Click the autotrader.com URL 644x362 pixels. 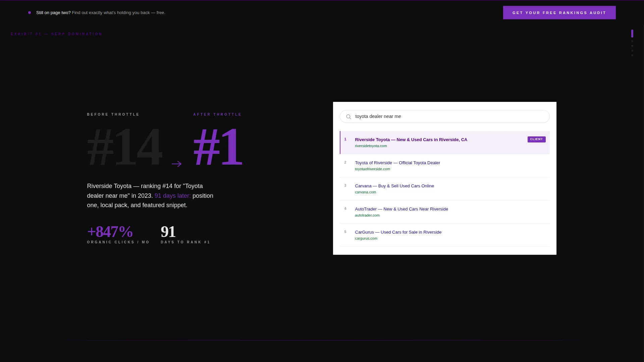[367, 216]
